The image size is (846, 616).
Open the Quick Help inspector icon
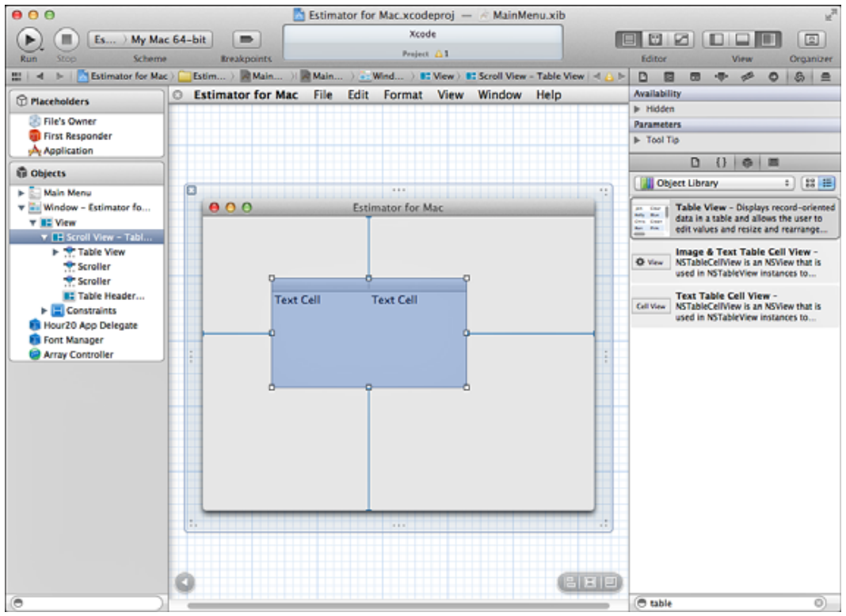[669, 77]
